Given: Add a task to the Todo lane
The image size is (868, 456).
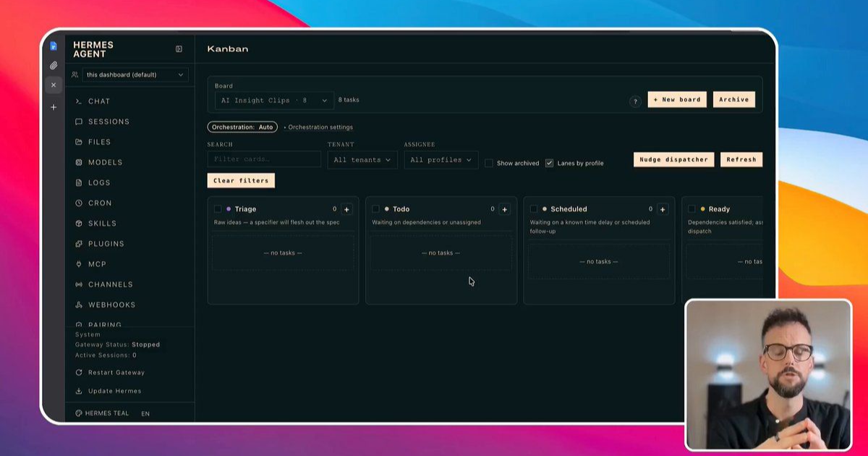Looking at the screenshot, I should pos(505,209).
